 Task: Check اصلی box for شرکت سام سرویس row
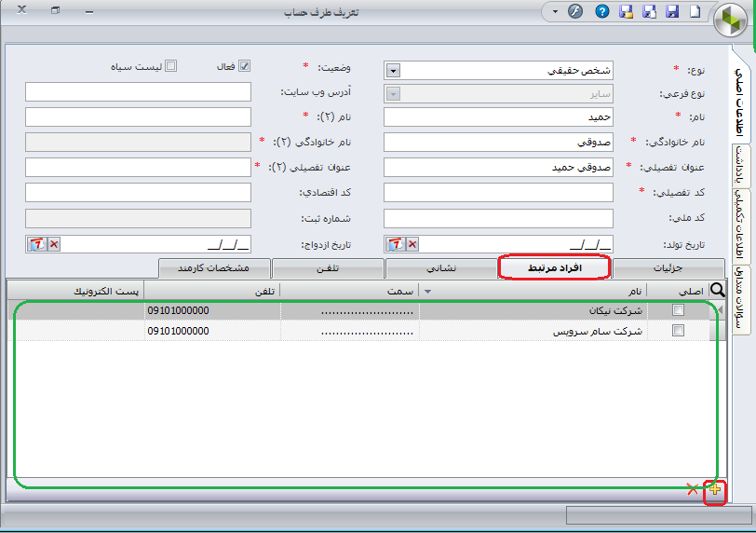pos(678,331)
